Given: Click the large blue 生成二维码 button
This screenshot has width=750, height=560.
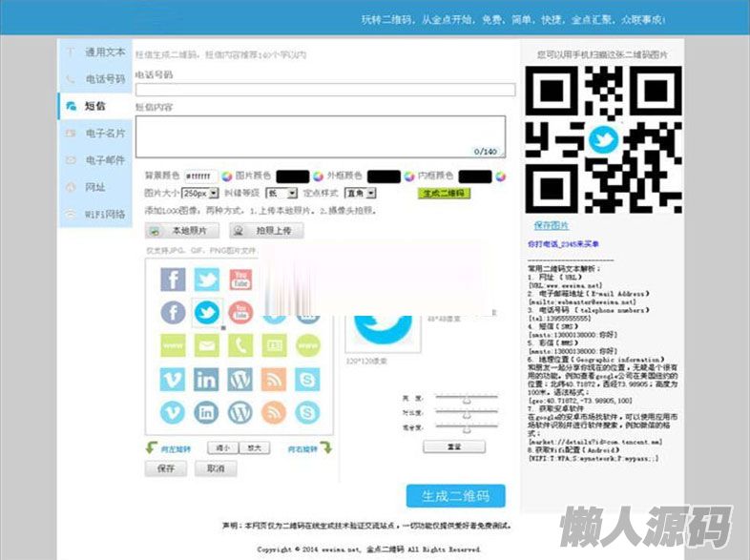Looking at the screenshot, I should point(455,496).
